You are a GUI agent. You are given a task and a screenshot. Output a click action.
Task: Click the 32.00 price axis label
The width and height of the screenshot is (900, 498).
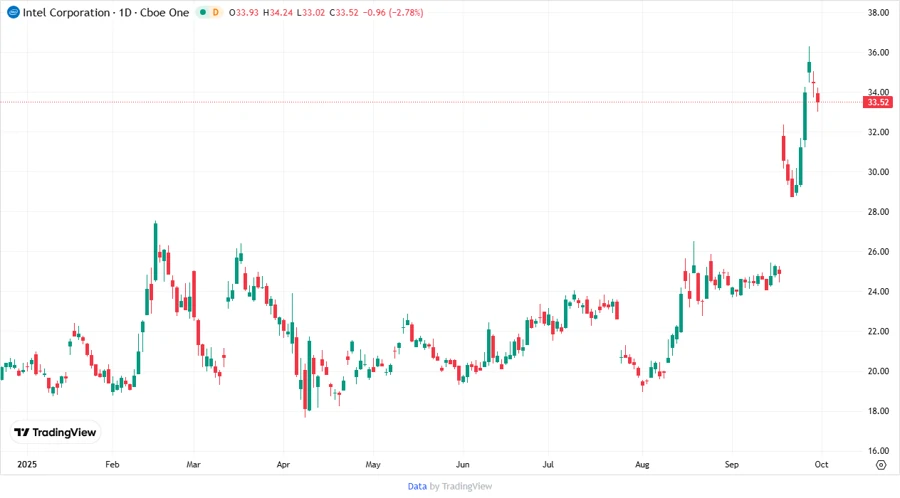coord(878,132)
